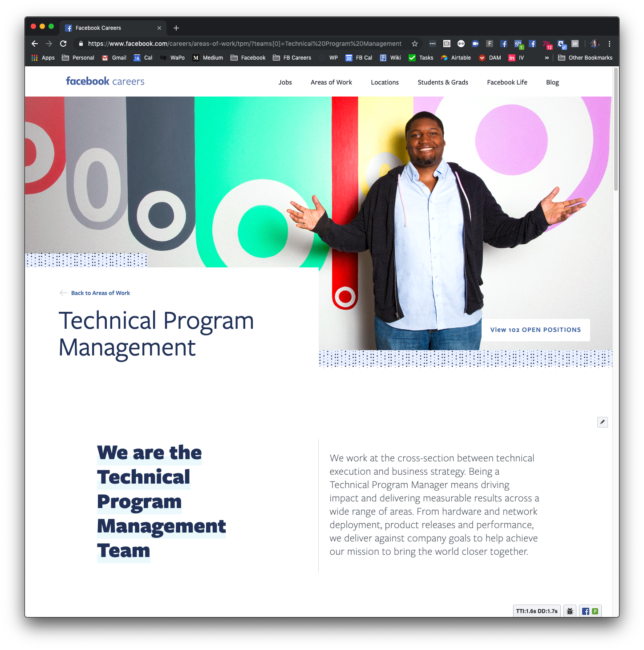
Task: Open the Gmail bookmark
Action: [x=114, y=58]
